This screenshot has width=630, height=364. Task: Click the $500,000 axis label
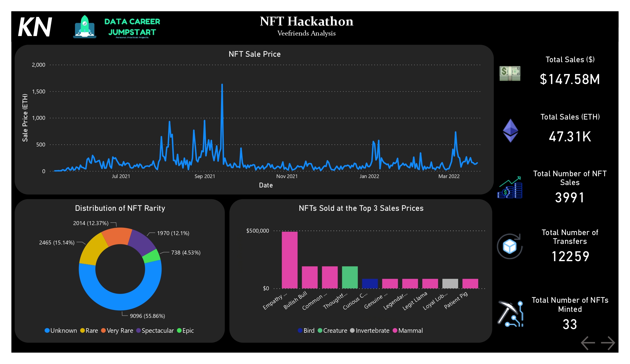pos(257,231)
